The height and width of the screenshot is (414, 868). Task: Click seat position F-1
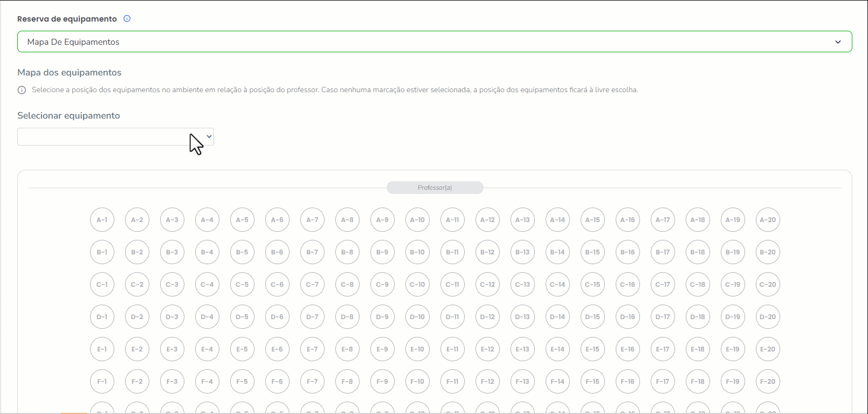[102, 382]
